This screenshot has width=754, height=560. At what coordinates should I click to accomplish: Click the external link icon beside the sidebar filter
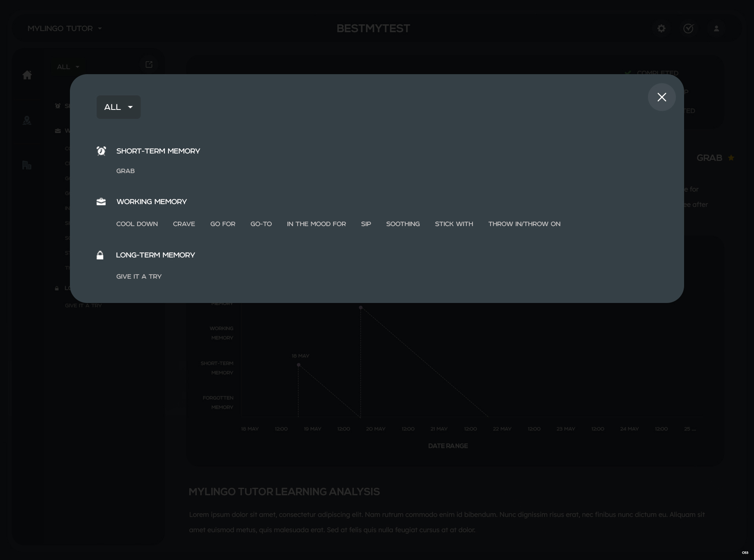149,64
